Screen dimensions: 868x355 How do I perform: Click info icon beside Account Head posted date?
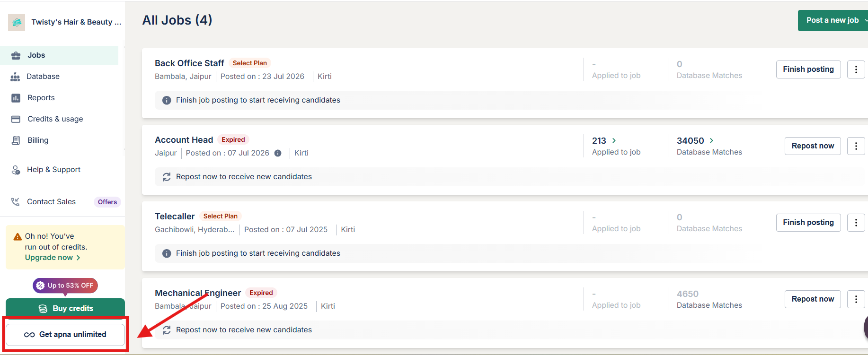278,153
